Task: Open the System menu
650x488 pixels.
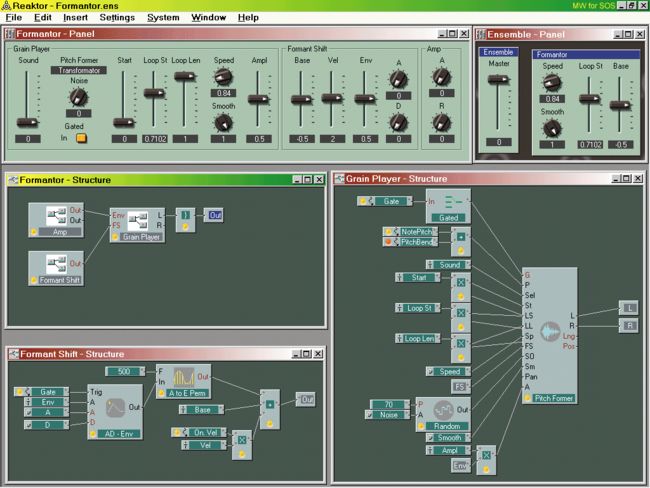Action: [163, 17]
